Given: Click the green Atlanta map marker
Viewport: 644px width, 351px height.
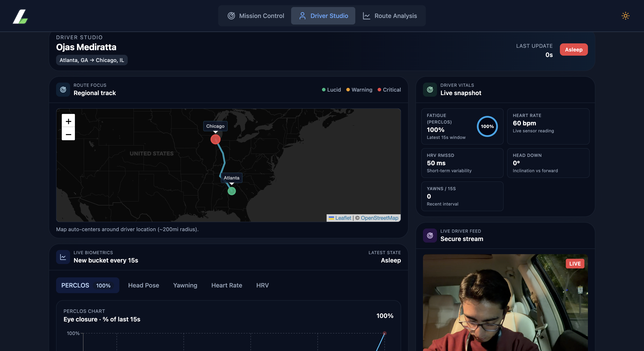Looking at the screenshot, I should [x=232, y=191].
